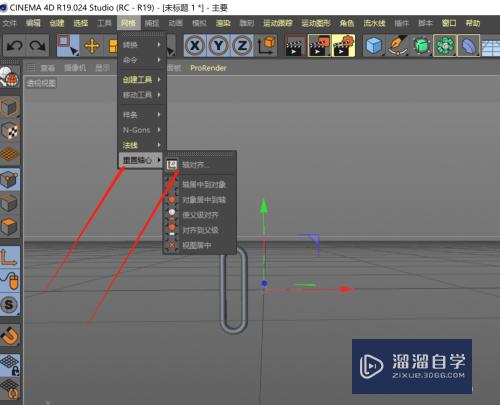Open the 创建 menu
This screenshot has width=500, height=405.
[57, 23]
